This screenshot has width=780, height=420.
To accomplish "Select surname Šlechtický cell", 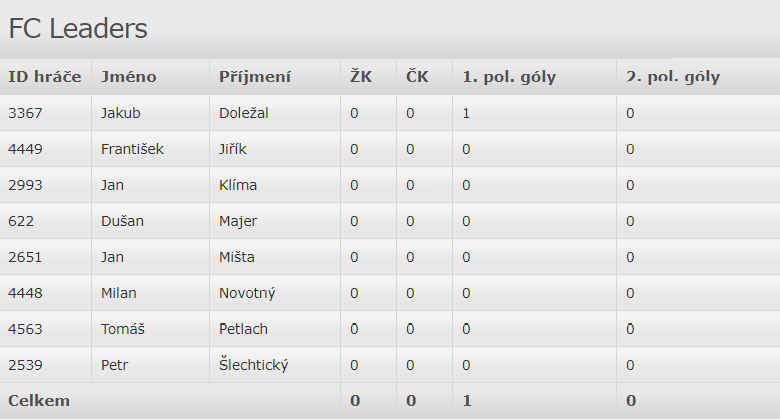I will 254,365.
